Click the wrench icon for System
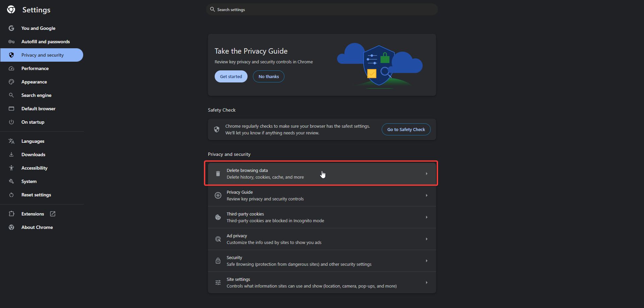The height and width of the screenshot is (308, 644). [11, 181]
